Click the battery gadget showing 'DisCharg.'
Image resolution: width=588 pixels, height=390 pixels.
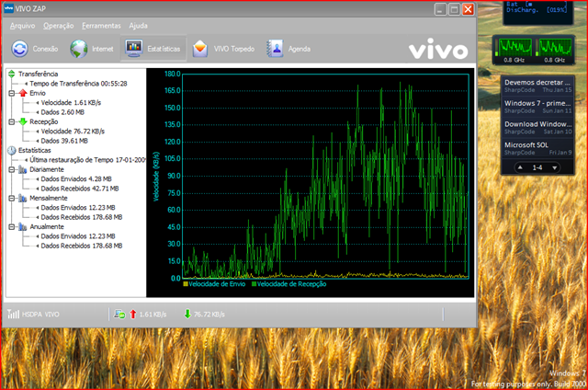[x=537, y=12]
